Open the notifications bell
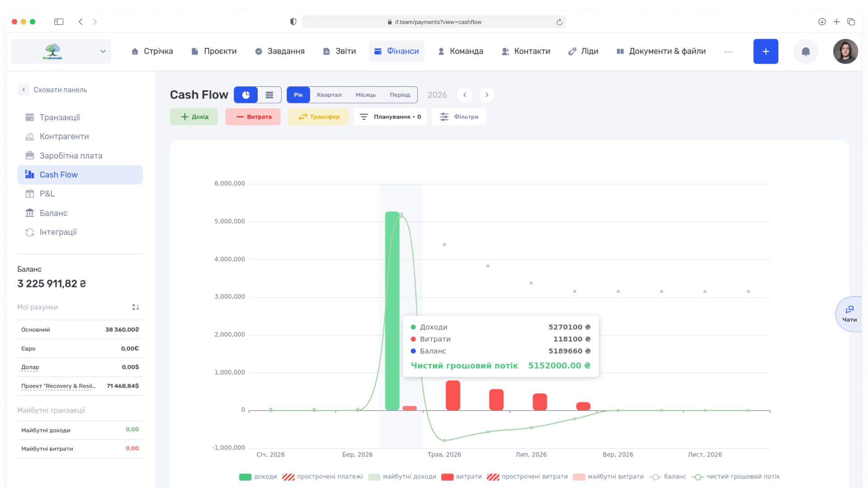The height and width of the screenshot is (488, 868). [806, 52]
